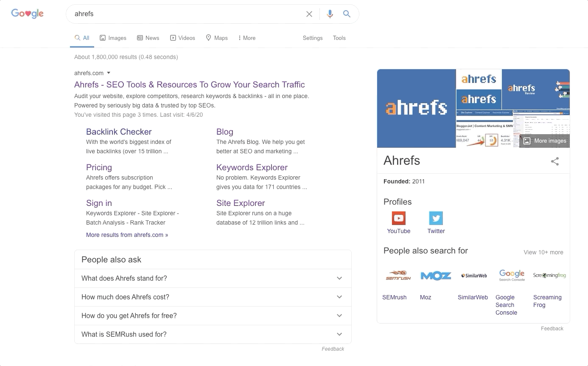Image resolution: width=588 pixels, height=366 pixels.
Task: Open the More search options menu
Action: point(247,38)
